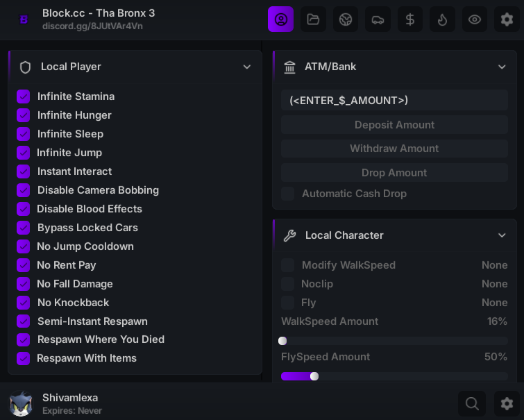The image size is (524, 420).
Task: Collapse the Local Character section
Action: 502,235
